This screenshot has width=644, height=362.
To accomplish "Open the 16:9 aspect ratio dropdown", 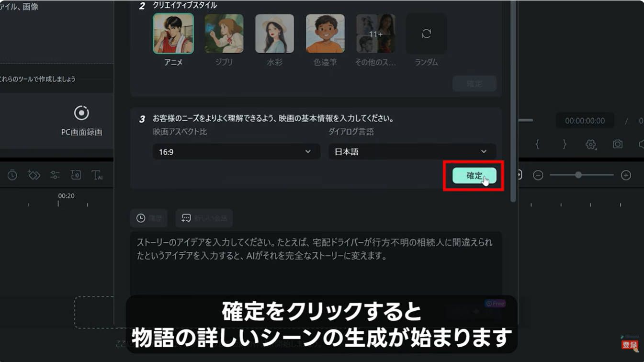I will (237, 152).
